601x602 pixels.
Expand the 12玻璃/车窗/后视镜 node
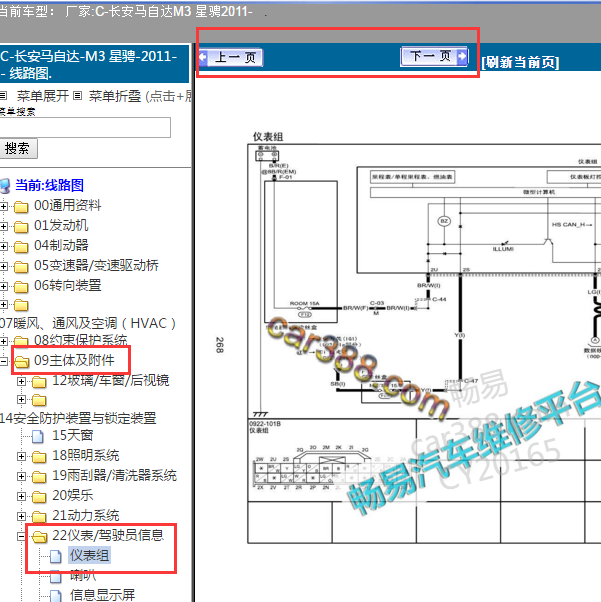click(22, 382)
